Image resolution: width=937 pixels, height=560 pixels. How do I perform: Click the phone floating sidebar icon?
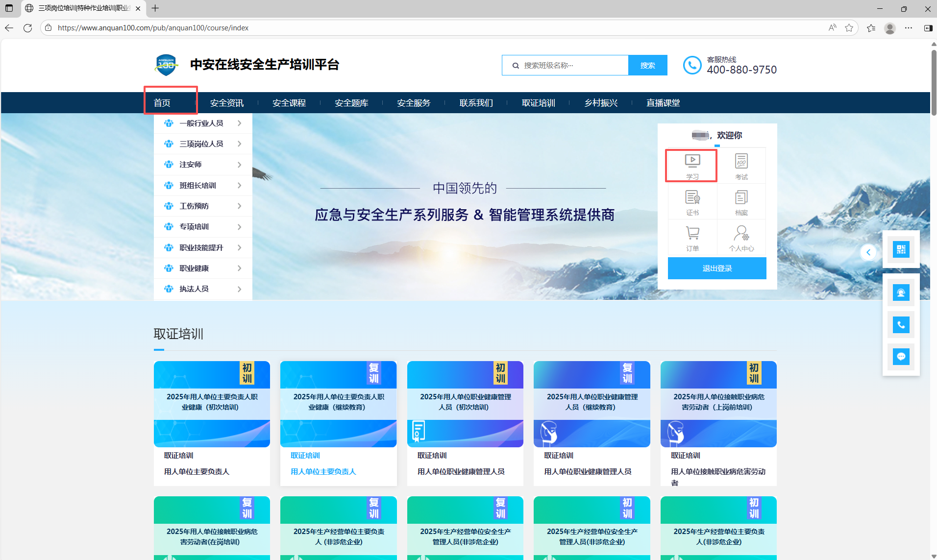(x=901, y=324)
